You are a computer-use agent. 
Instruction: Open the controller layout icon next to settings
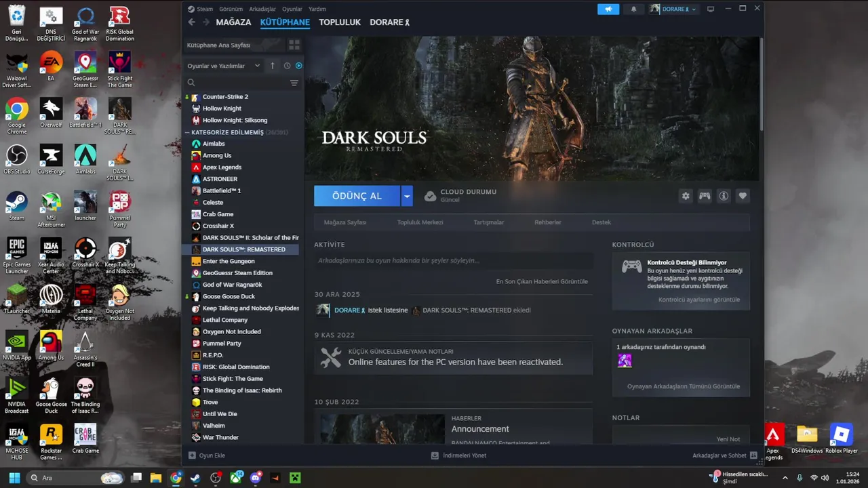pos(705,196)
